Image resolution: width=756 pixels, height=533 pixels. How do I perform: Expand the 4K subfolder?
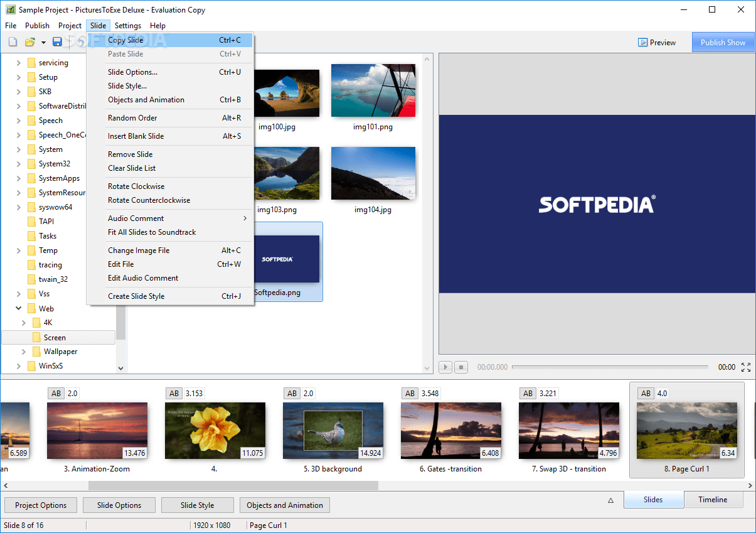(x=23, y=323)
